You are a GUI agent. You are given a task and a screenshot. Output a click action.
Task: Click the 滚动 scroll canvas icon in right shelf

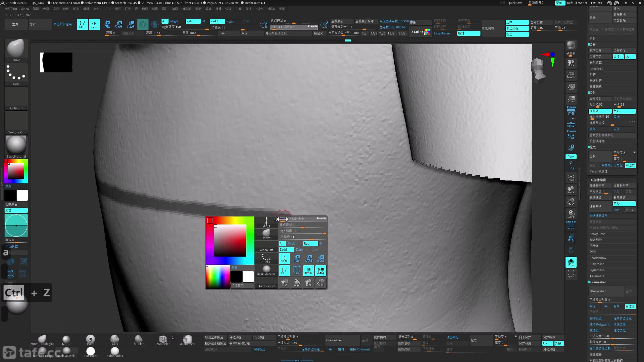[571, 63]
